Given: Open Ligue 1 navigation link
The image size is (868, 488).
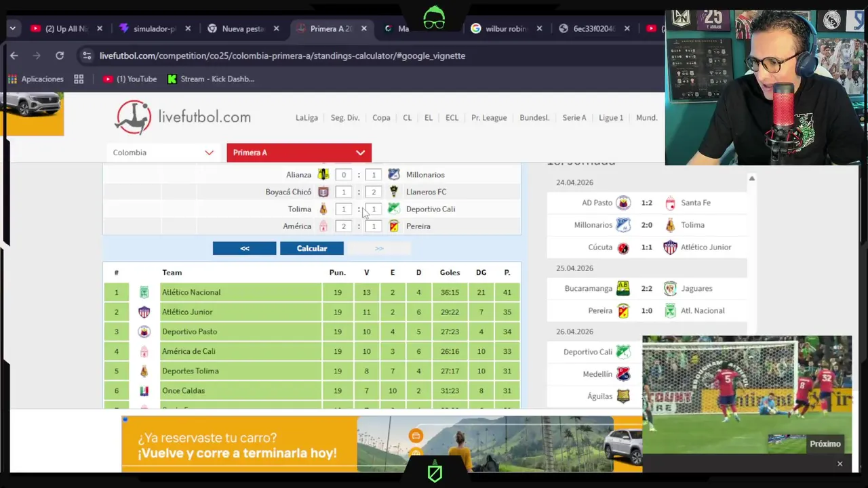Looking at the screenshot, I should (611, 117).
